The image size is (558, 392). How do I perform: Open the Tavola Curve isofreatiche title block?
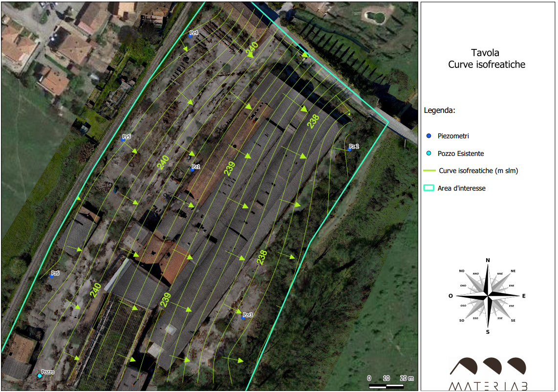tap(487, 58)
